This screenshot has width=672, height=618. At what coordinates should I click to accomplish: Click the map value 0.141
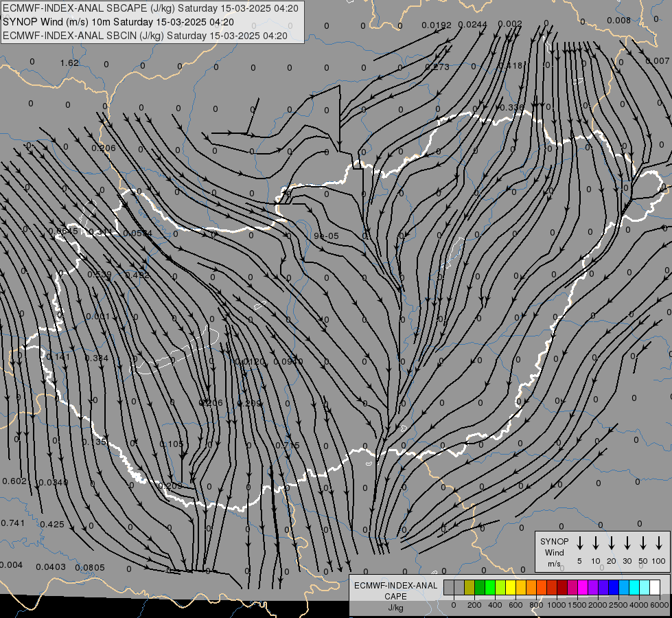click(58, 357)
